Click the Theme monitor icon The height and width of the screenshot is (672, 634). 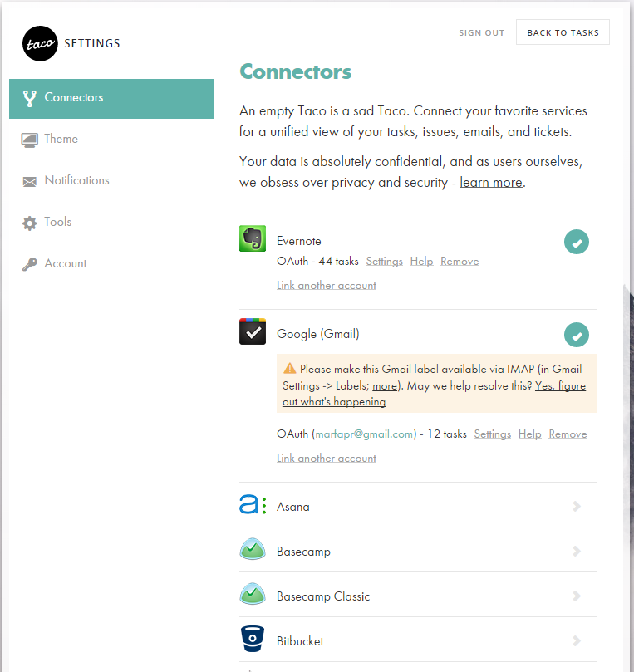[x=30, y=140]
